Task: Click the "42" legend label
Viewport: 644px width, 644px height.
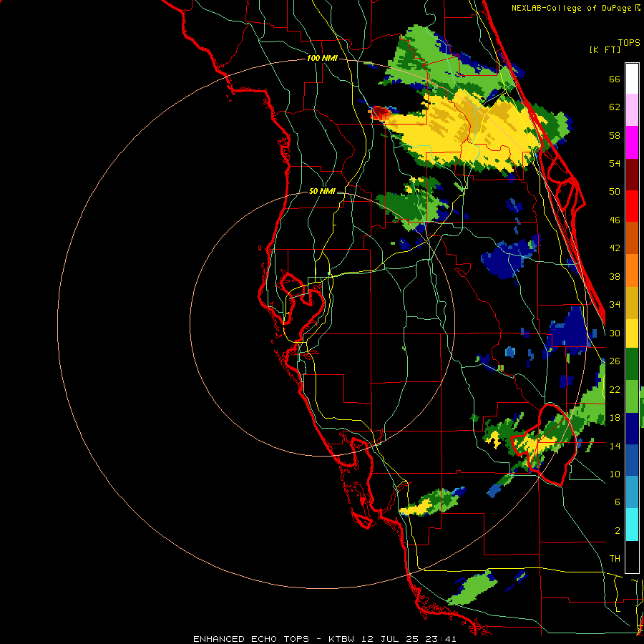Action: 615,248
